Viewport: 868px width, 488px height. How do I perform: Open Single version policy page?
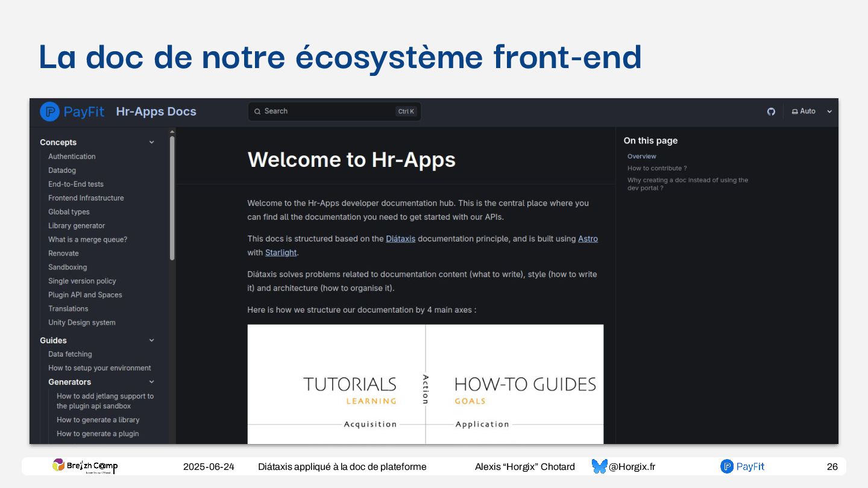[x=82, y=281]
